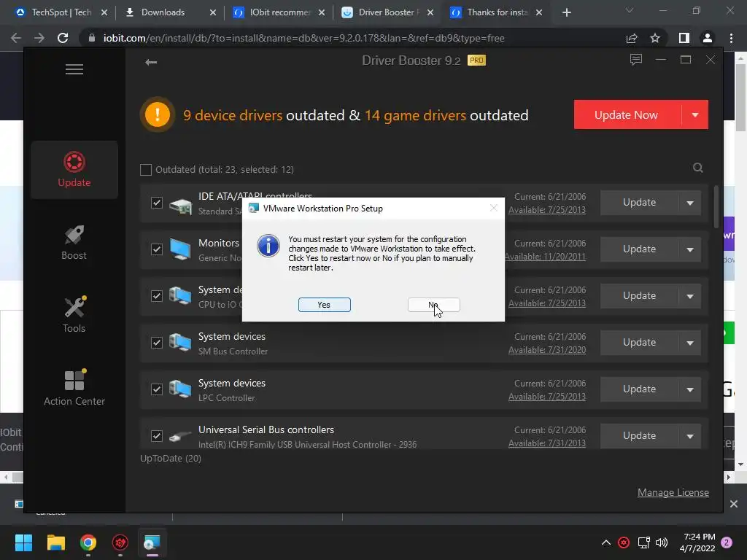747x560 pixels.
Task: Click available date 7/31/2020 link
Action: click(x=547, y=349)
